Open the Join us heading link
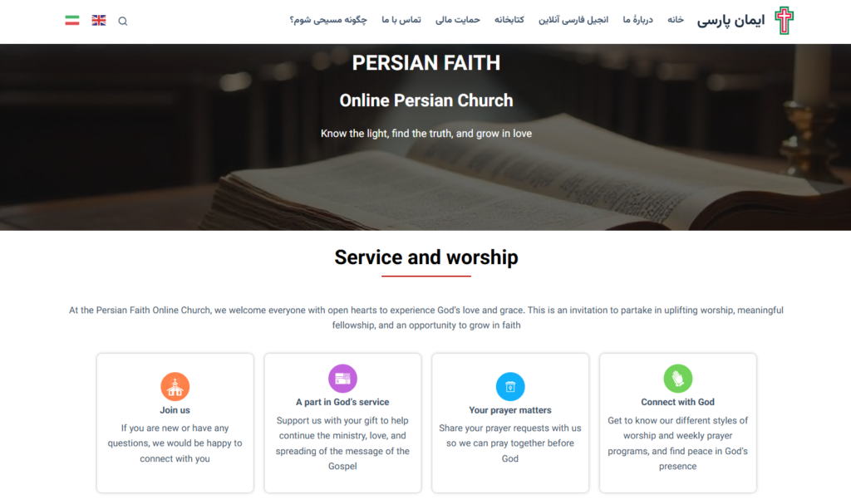The height and width of the screenshot is (504, 851). 175,410
